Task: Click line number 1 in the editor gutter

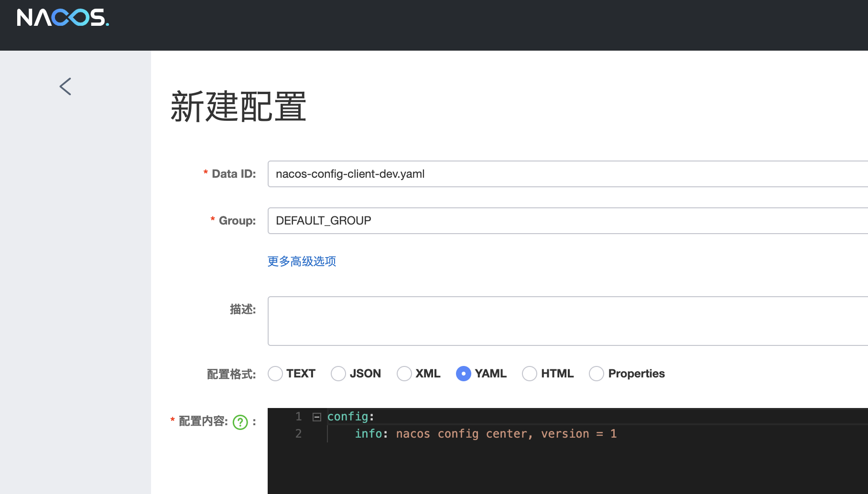Action: click(x=298, y=417)
